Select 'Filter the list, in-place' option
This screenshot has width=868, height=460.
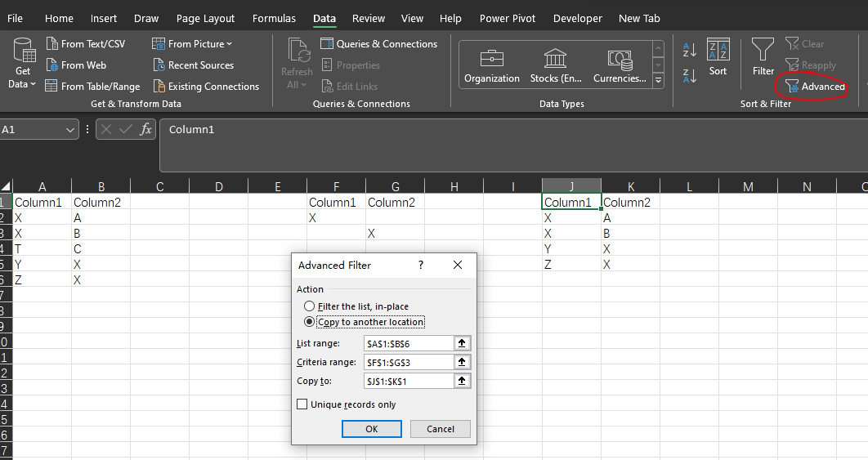pos(309,306)
